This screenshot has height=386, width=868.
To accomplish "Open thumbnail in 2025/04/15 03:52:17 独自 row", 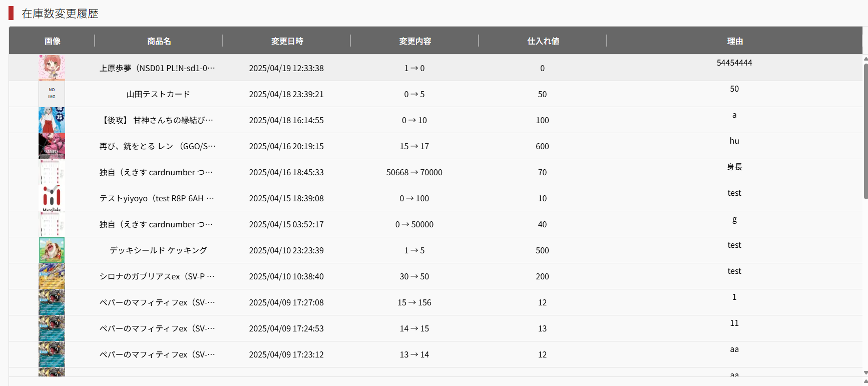I will 52,224.
